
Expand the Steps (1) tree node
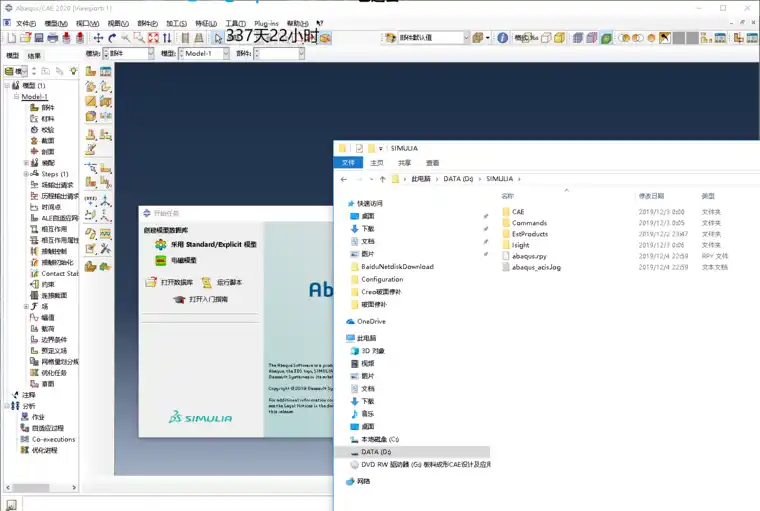click(x=26, y=174)
